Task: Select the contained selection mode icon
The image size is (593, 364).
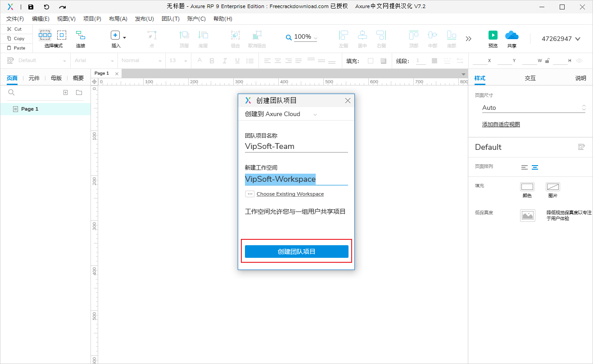Action: coord(62,35)
